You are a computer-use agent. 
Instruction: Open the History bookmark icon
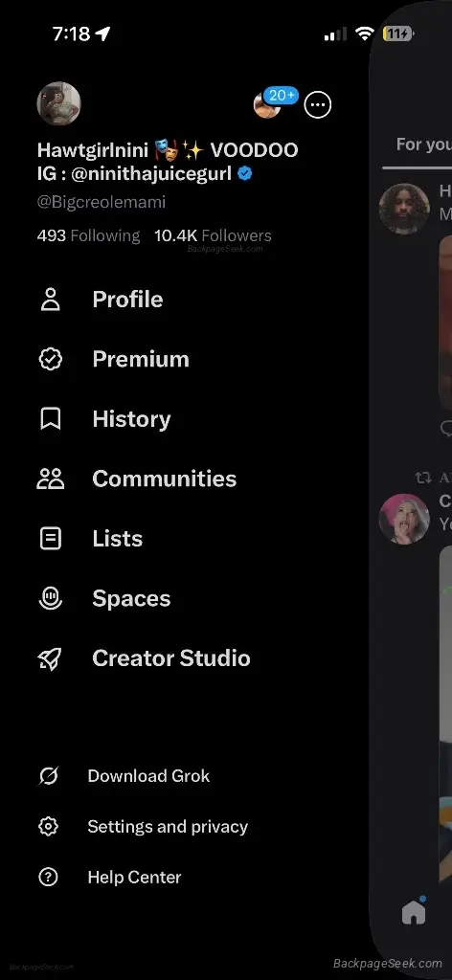pyautogui.click(x=50, y=419)
